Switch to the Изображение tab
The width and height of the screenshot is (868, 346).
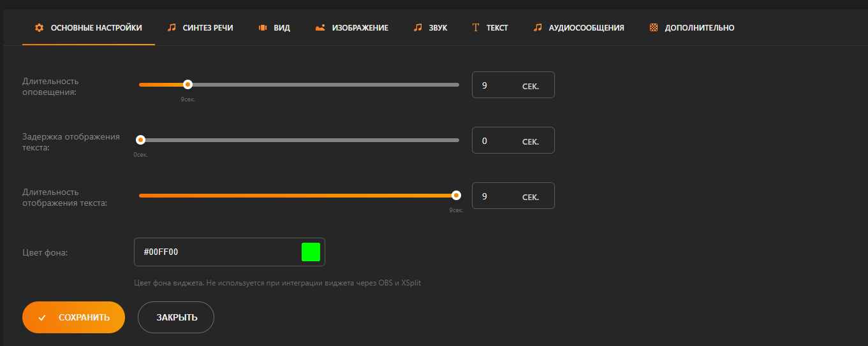(360, 28)
